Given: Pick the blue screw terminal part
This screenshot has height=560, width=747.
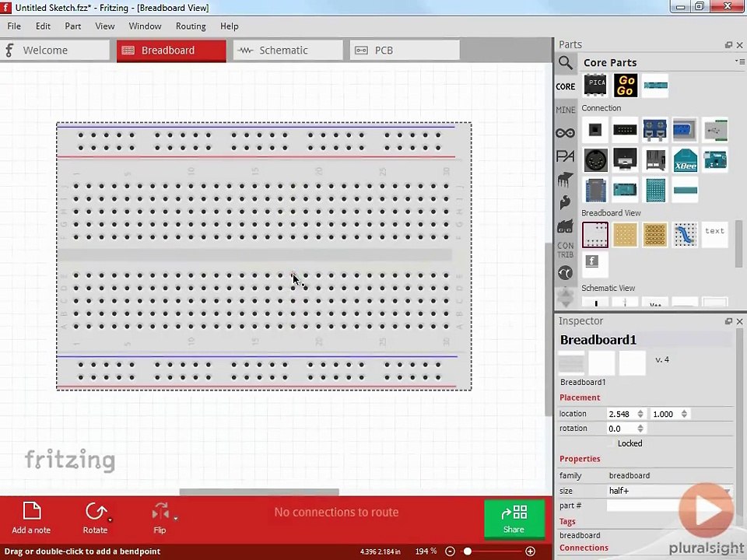Looking at the screenshot, I should tap(655, 130).
